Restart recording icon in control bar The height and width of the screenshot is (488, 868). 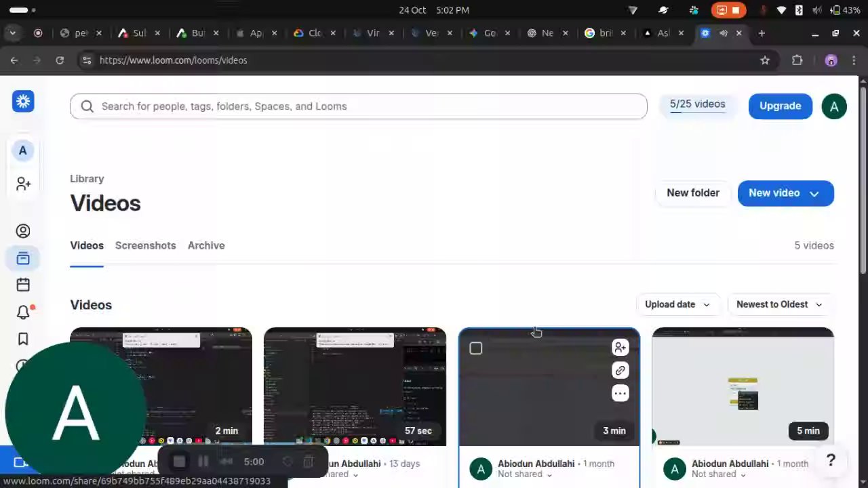click(x=288, y=462)
